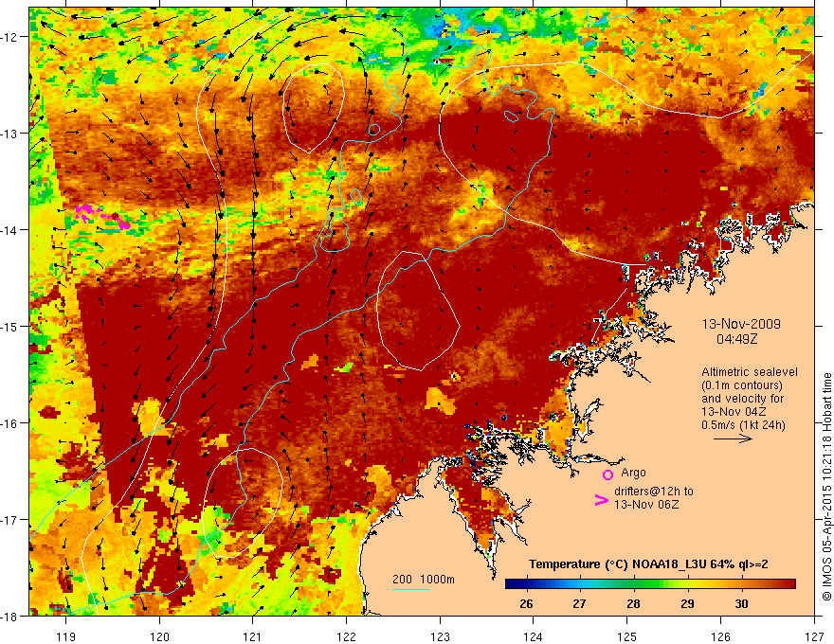
Task: Click the IMOS copyright timestamp text
Action: pos(826,488)
